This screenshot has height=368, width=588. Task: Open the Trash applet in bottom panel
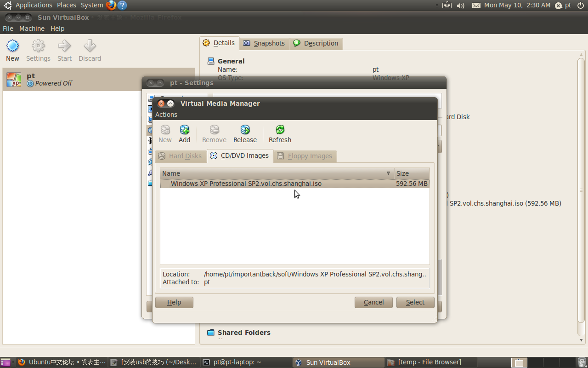coord(582,362)
